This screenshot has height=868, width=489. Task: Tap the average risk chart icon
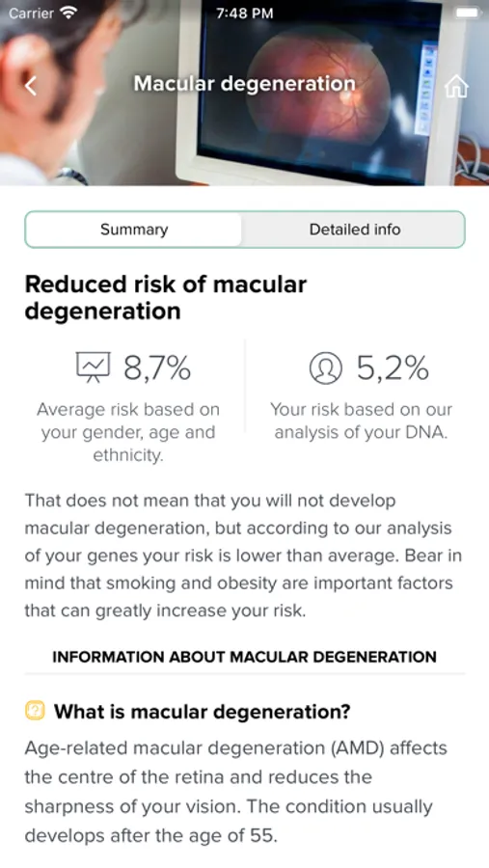pyautogui.click(x=93, y=367)
